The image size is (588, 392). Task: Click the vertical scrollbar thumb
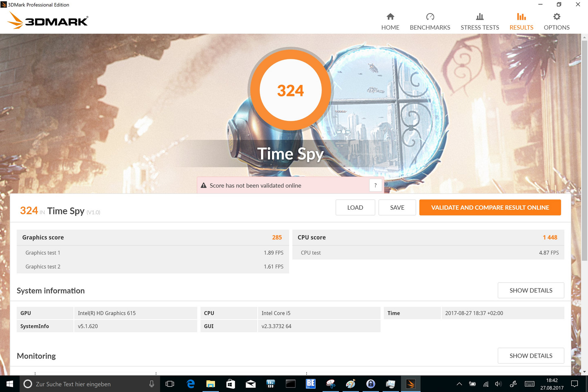tap(584, 150)
